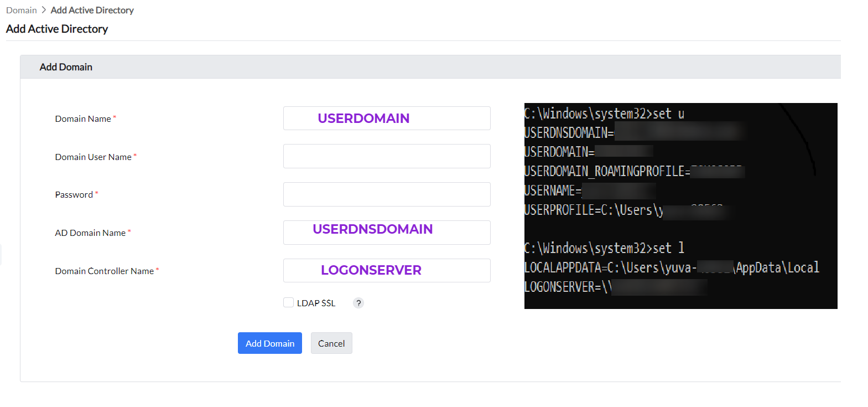Click the Domain User Name label
This screenshot has width=868, height=407.
click(93, 157)
